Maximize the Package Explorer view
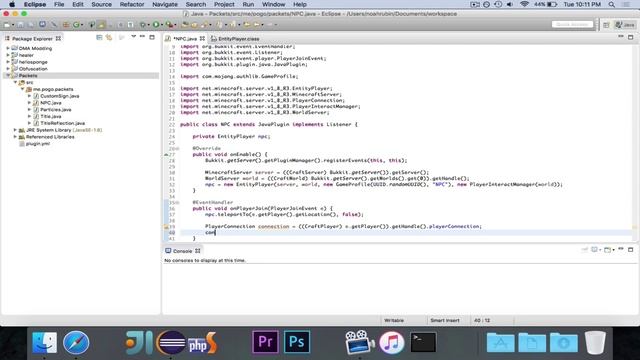The width and height of the screenshot is (640, 360). (152, 37)
